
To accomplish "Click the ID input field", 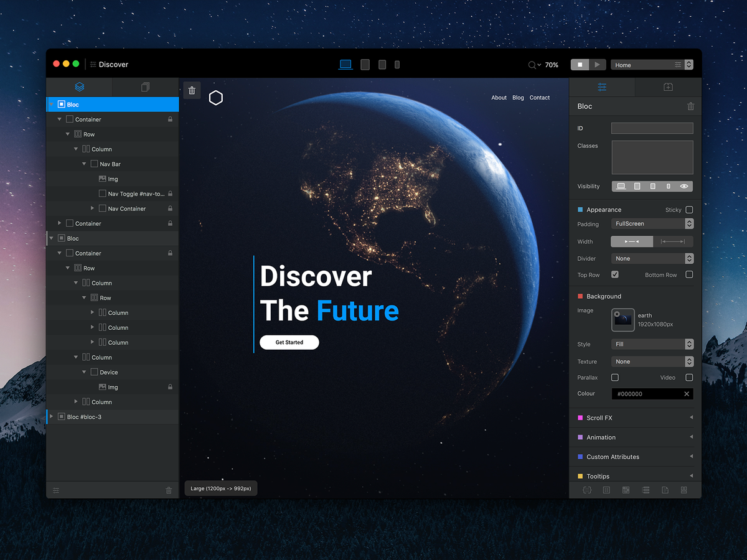I will pyautogui.click(x=652, y=128).
